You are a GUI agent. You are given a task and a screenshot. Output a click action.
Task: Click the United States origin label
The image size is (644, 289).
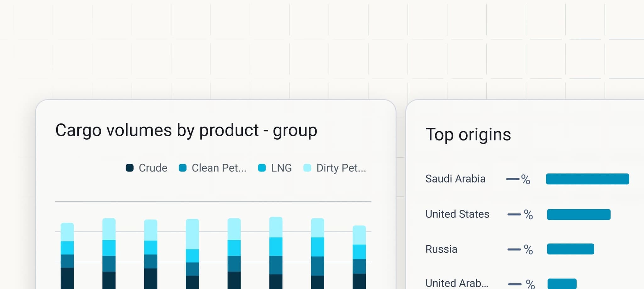457,214
